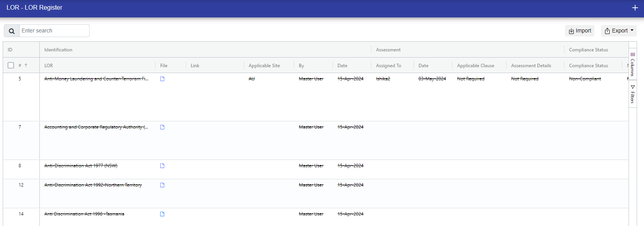Click the plus icon in header bar
The height and width of the screenshot is (226, 644).
tap(635, 8)
